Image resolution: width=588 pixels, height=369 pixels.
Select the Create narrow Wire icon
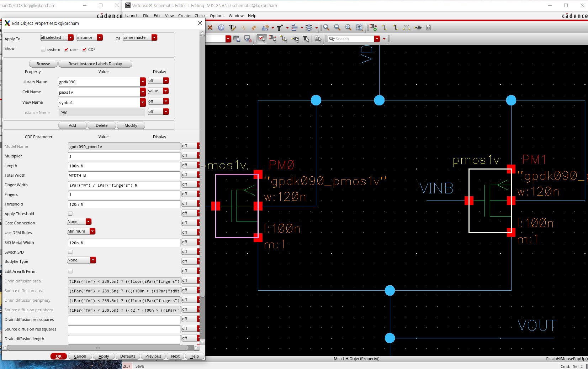click(x=384, y=27)
